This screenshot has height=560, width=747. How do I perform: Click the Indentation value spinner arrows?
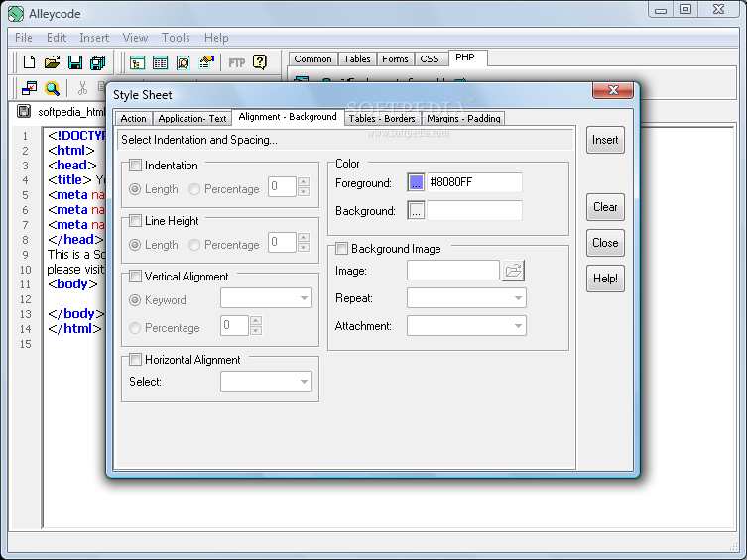point(304,186)
